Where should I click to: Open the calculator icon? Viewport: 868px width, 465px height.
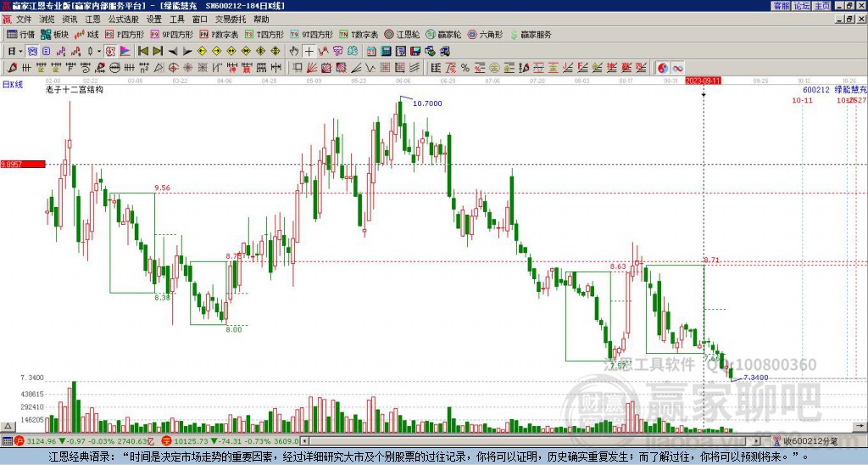[386, 51]
